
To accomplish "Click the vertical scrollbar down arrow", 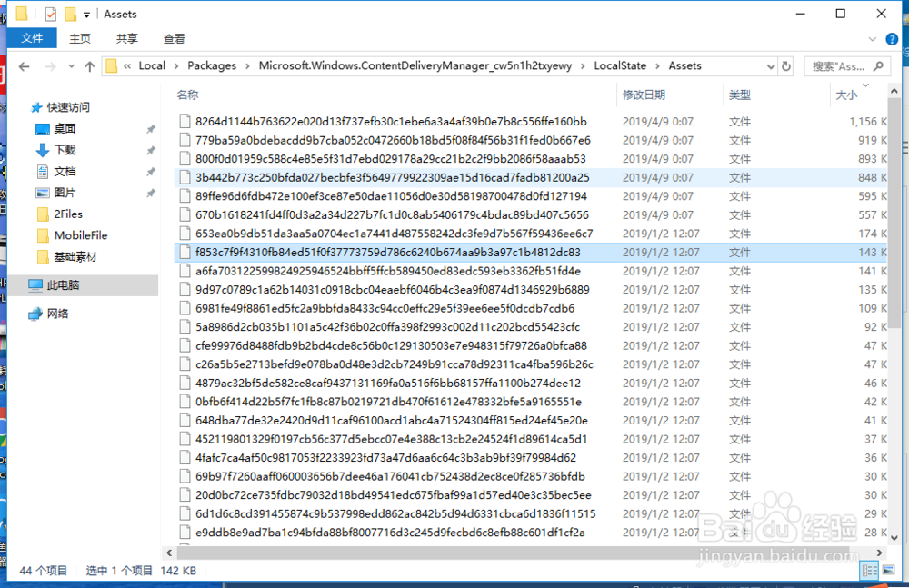I will tap(894, 537).
